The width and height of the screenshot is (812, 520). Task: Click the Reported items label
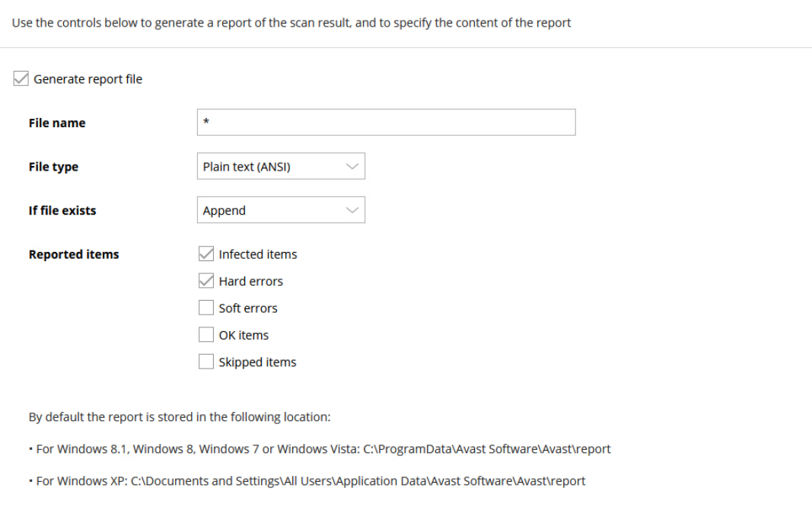[x=73, y=254]
